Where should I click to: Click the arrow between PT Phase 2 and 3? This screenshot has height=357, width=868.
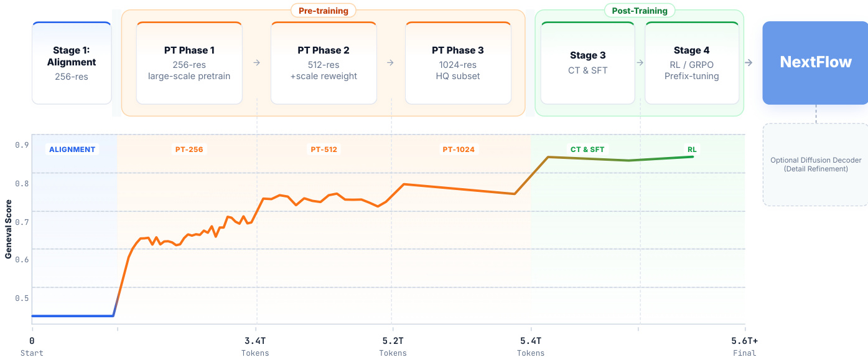pos(390,63)
